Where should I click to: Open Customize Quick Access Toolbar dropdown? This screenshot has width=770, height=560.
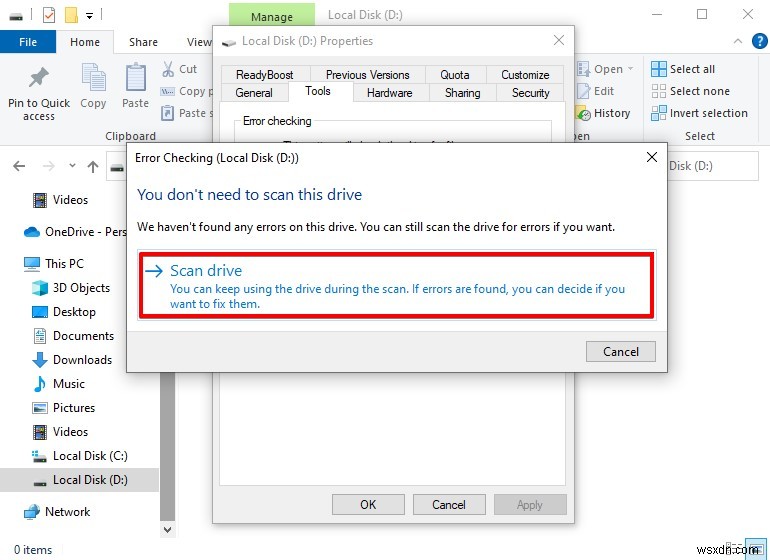[89, 16]
